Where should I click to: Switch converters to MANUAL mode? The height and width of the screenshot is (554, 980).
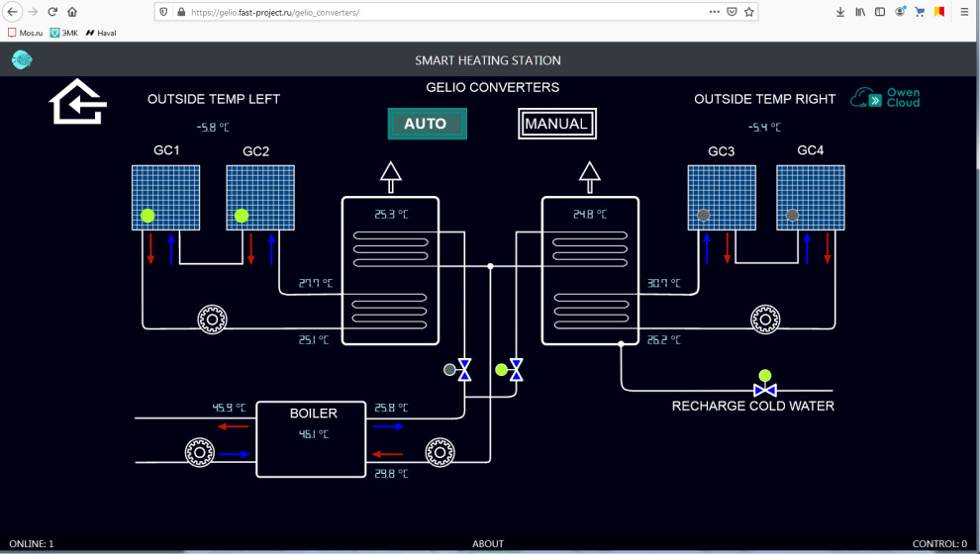(556, 124)
